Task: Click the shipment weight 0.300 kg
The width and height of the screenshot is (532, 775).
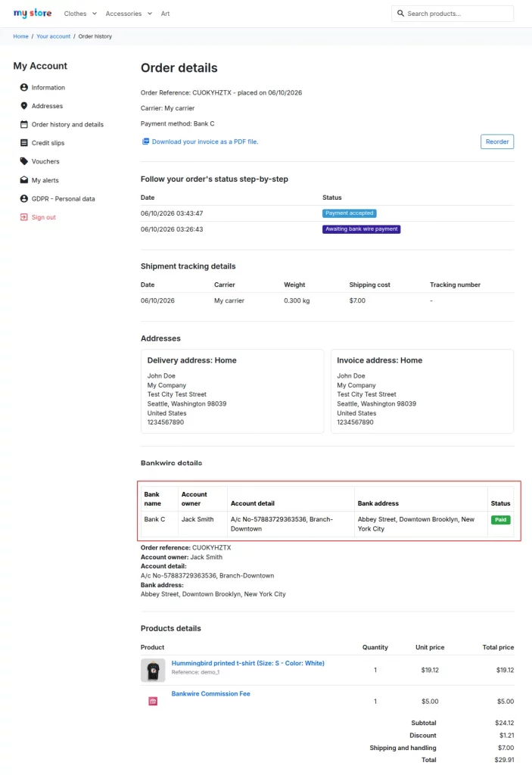Action: point(297,300)
